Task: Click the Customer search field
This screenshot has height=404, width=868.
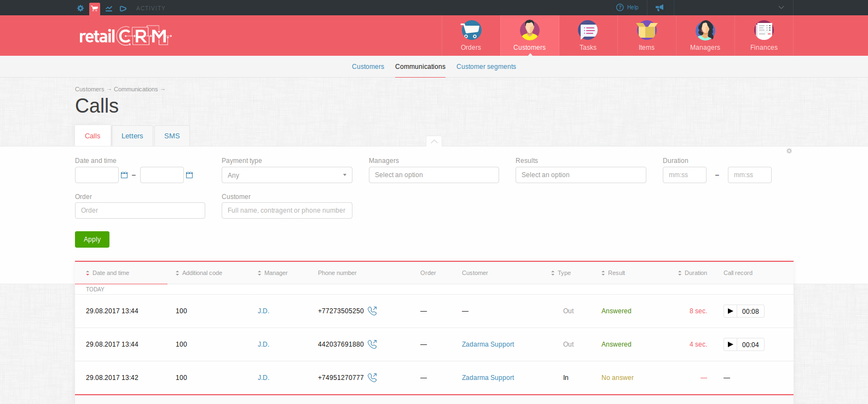Action: tap(287, 210)
